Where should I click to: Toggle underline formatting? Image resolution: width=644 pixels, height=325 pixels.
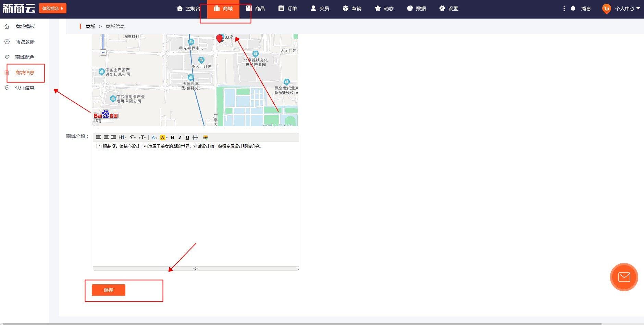(x=187, y=138)
